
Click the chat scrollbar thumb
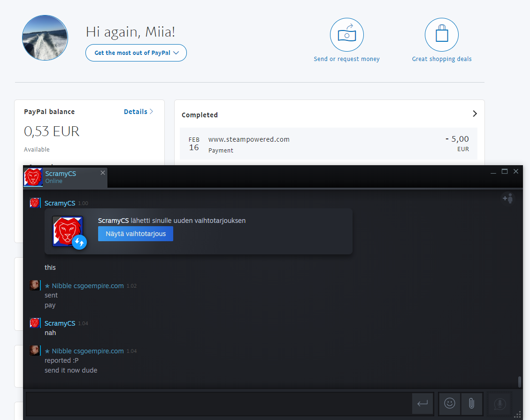point(520,382)
